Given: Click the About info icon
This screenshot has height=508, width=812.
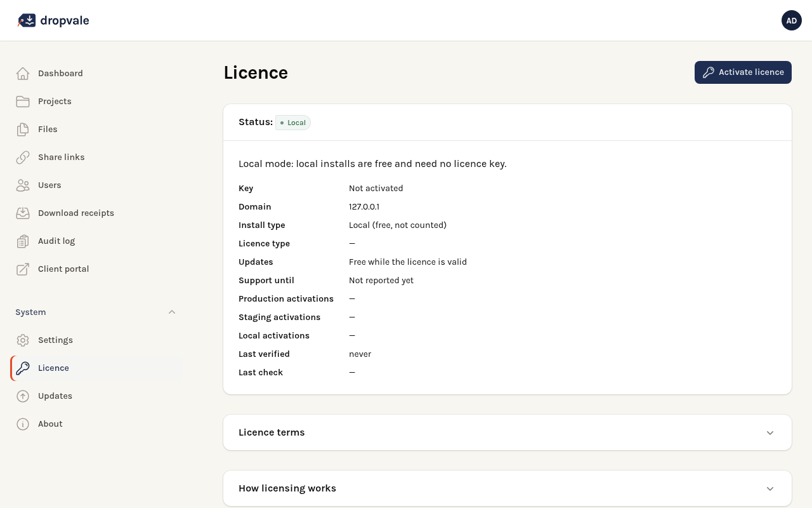Looking at the screenshot, I should (23, 424).
